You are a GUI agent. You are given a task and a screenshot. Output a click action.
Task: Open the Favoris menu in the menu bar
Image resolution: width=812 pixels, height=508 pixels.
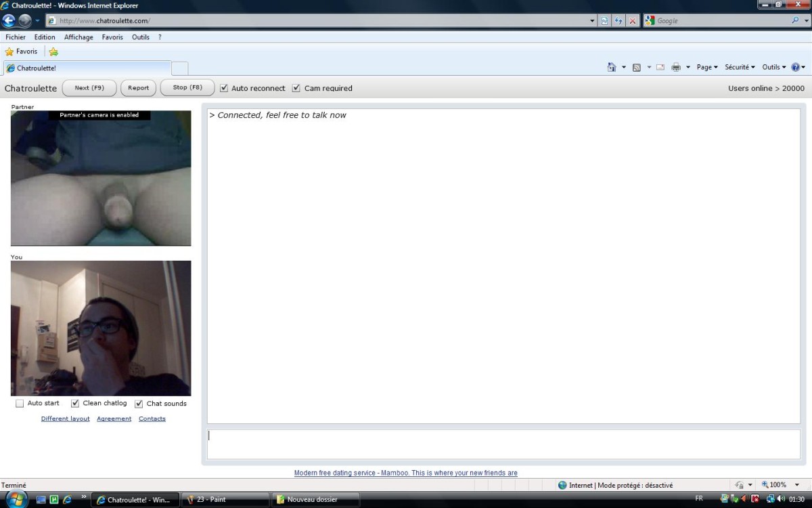[112, 37]
